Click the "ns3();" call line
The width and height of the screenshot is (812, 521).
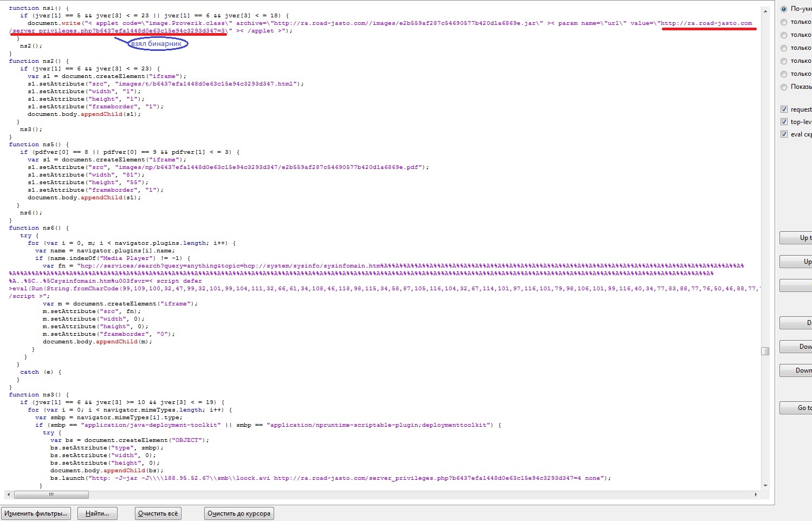click(31, 129)
